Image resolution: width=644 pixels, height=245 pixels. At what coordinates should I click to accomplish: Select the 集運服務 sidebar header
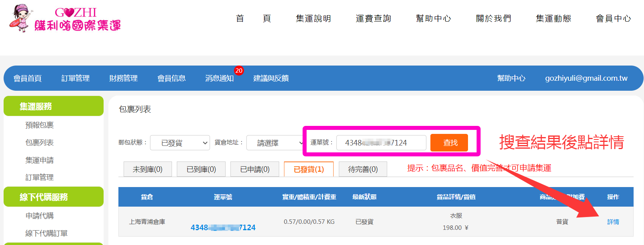(54, 106)
